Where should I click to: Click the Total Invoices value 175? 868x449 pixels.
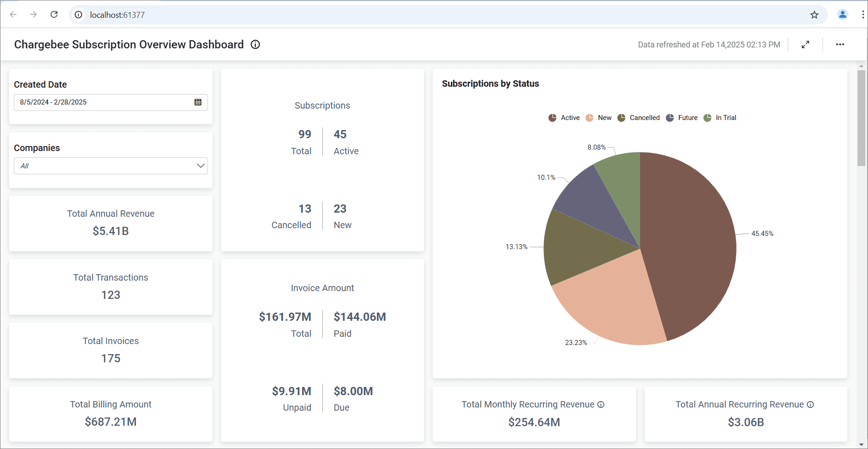(x=111, y=359)
